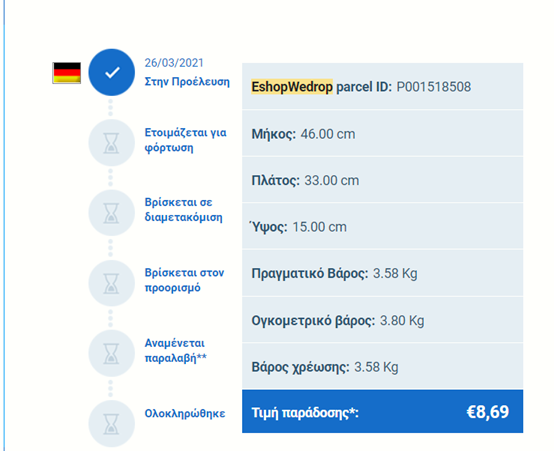The width and height of the screenshot is (554, 451).
Task: Select the Στην Προέλευση step label
Action: coord(187,82)
